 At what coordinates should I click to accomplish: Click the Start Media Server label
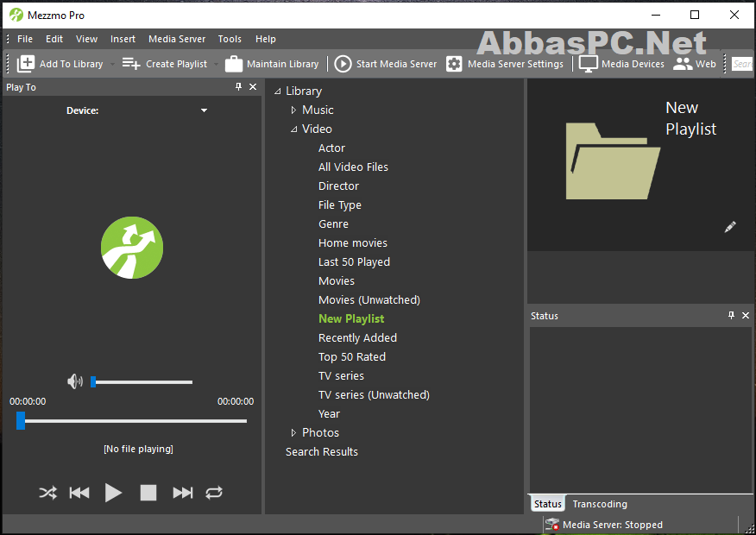click(x=396, y=64)
